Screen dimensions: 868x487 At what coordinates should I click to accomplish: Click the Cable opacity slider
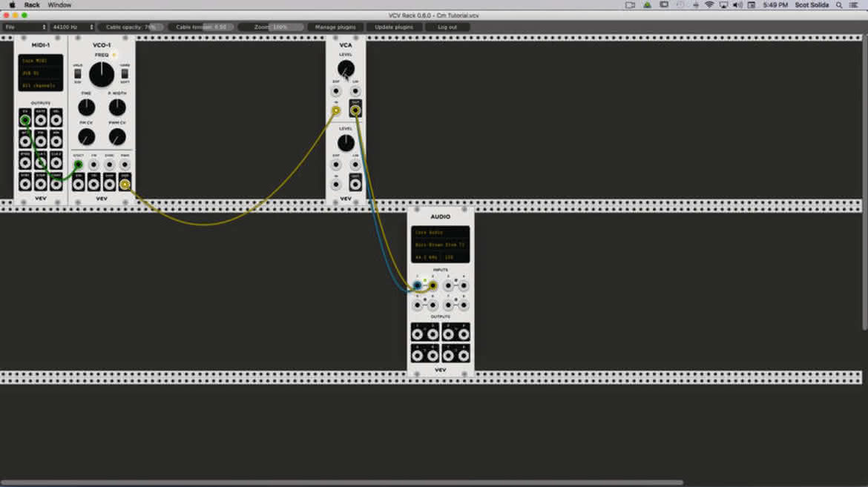131,27
